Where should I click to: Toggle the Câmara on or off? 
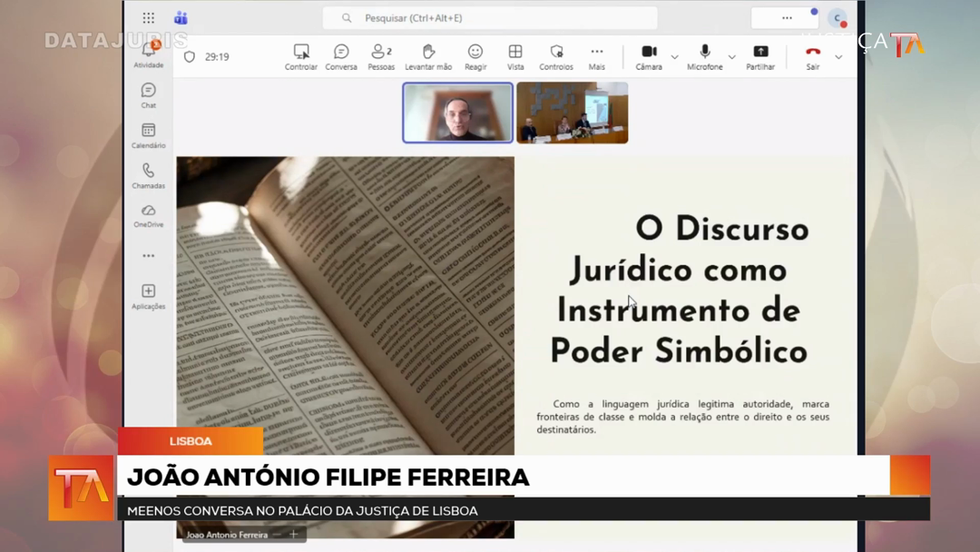[649, 53]
